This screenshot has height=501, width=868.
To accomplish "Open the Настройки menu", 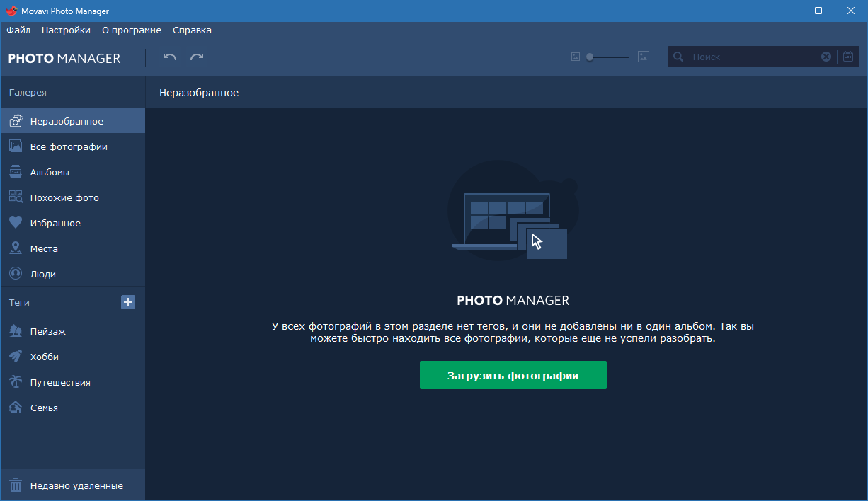I will [x=66, y=30].
